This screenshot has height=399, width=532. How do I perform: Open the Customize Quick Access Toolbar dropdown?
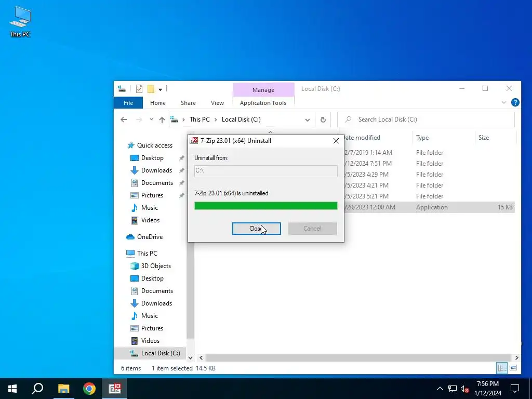[x=160, y=89]
